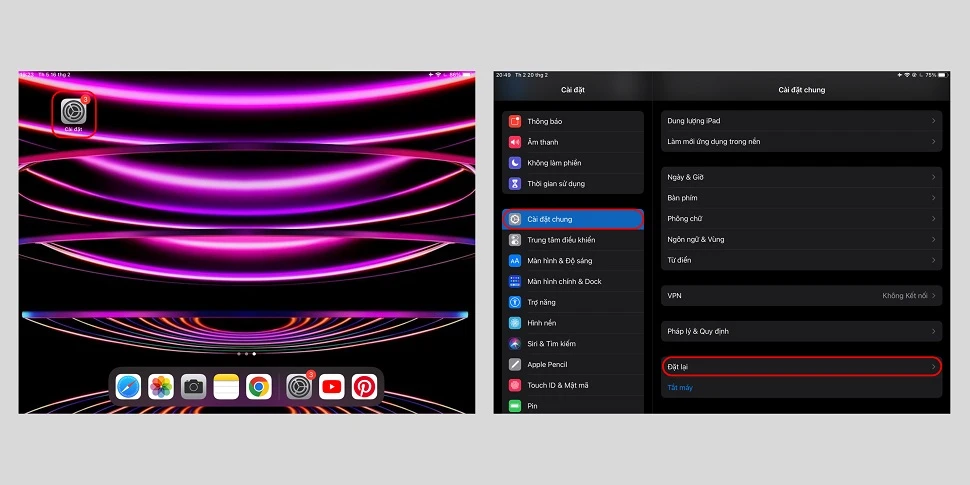Click the Pin battery icon in sidebar
Image resolution: width=970 pixels, height=485 pixels.
515,406
